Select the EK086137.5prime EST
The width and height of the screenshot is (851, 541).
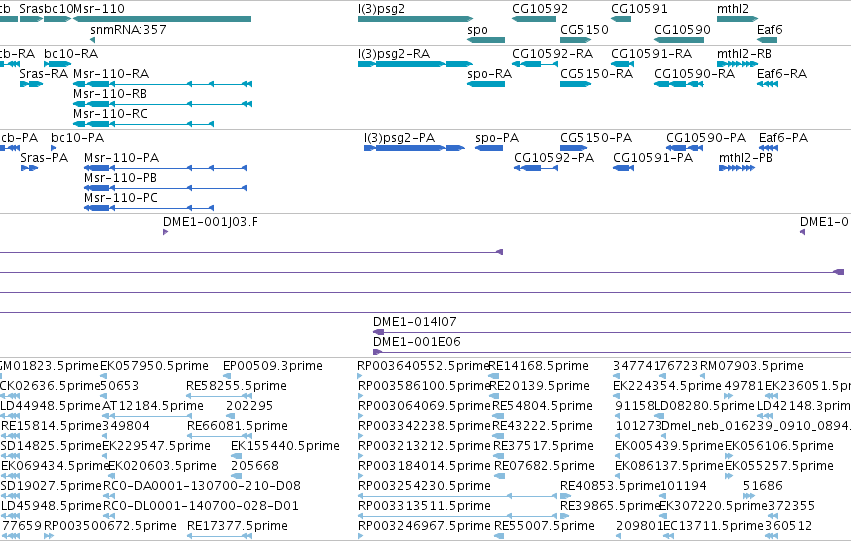coord(618,476)
